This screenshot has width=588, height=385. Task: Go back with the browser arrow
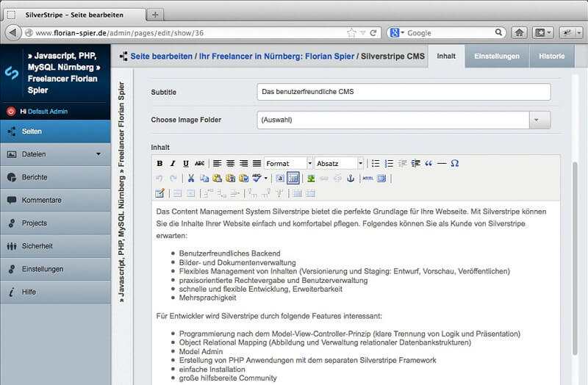tap(12, 32)
